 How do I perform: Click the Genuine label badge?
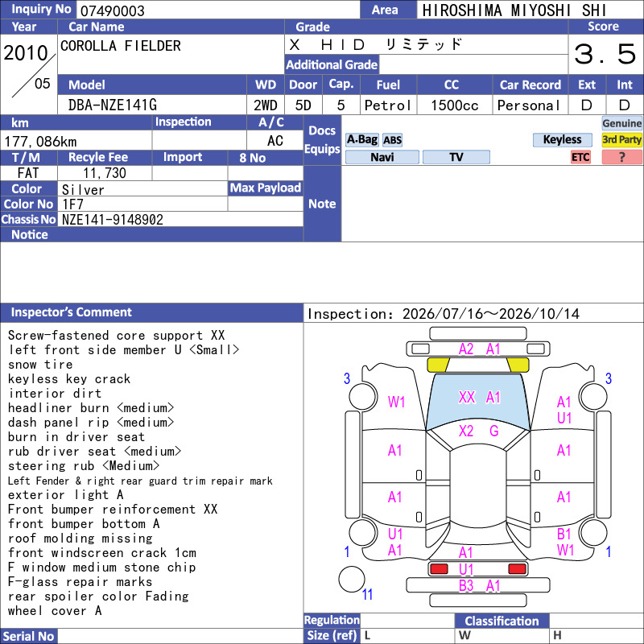point(621,123)
